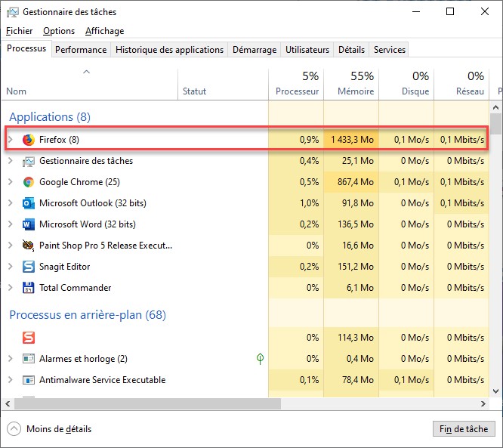Image resolution: width=503 pixels, height=448 pixels.
Task: Switch to the Performance tab
Action: pos(81,50)
